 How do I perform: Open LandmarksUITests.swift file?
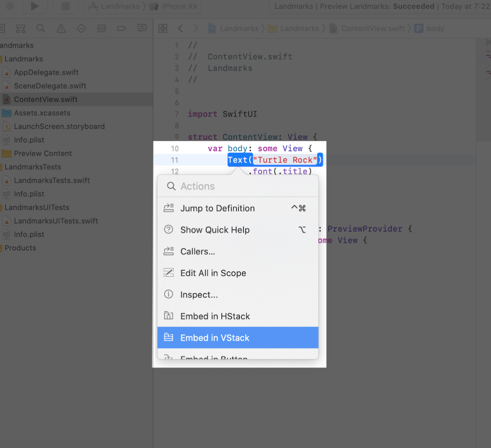[x=56, y=221]
